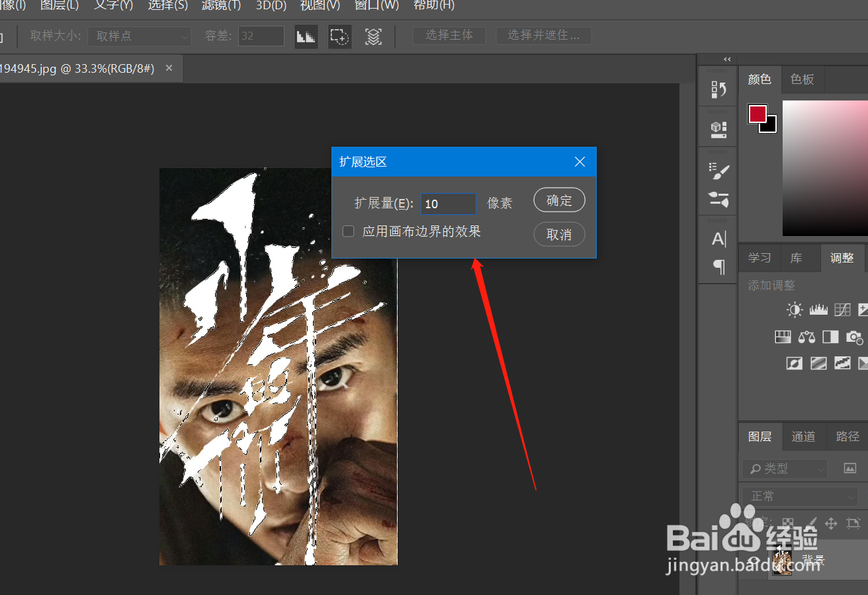Add a Black & White adjustment
868x595 pixels.
830,337
